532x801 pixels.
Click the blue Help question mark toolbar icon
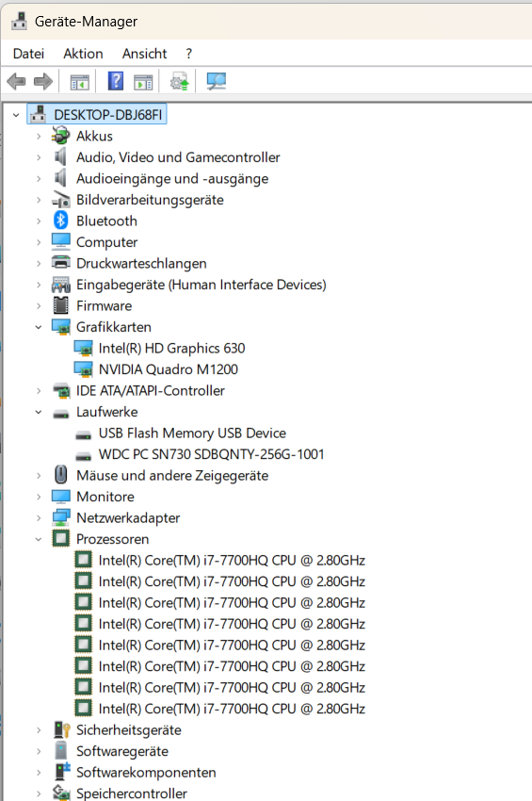click(x=116, y=81)
